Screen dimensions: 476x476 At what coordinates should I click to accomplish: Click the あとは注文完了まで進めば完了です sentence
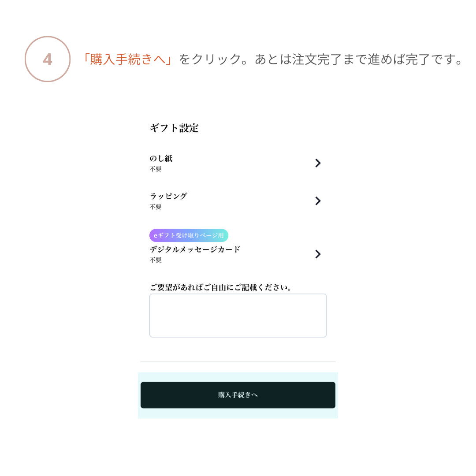click(x=359, y=59)
